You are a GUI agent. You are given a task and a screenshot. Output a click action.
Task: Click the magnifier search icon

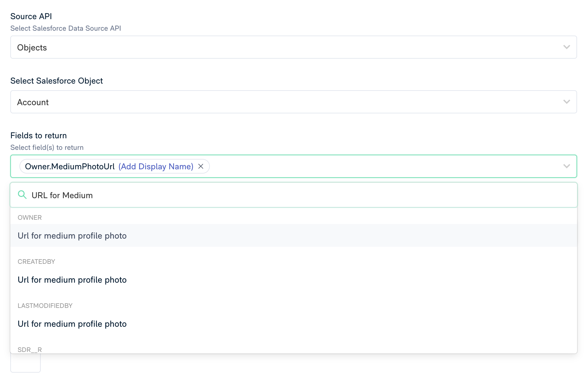coord(22,195)
